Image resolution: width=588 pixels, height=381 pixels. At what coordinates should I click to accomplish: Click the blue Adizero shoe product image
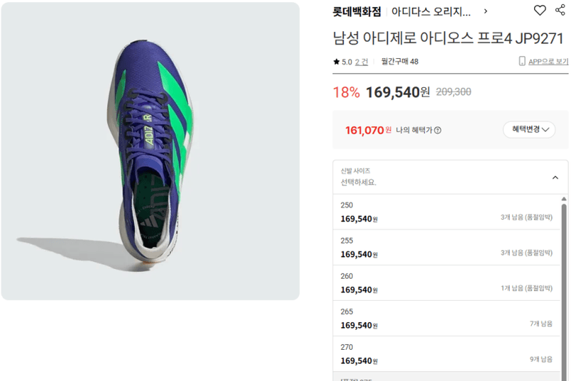pos(151,151)
